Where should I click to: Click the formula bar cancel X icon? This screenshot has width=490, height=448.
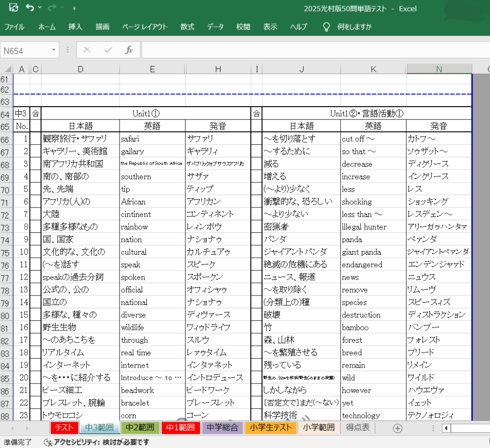click(x=87, y=50)
